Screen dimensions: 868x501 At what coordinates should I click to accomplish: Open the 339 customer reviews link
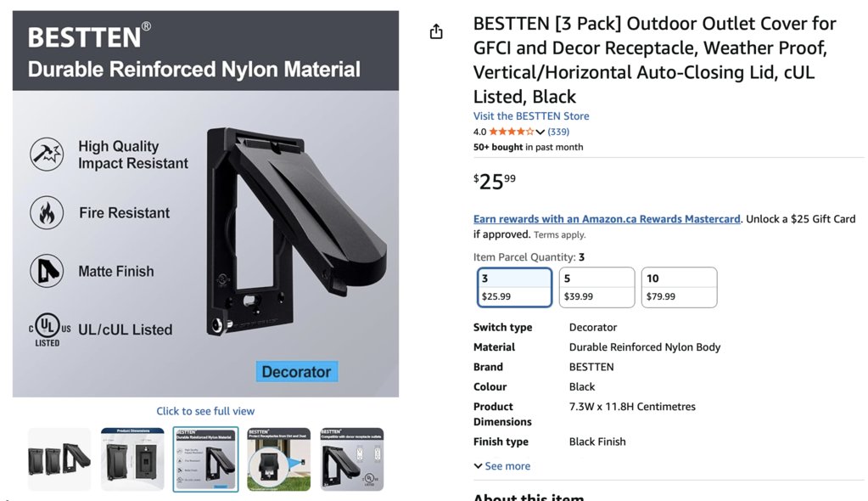click(558, 132)
